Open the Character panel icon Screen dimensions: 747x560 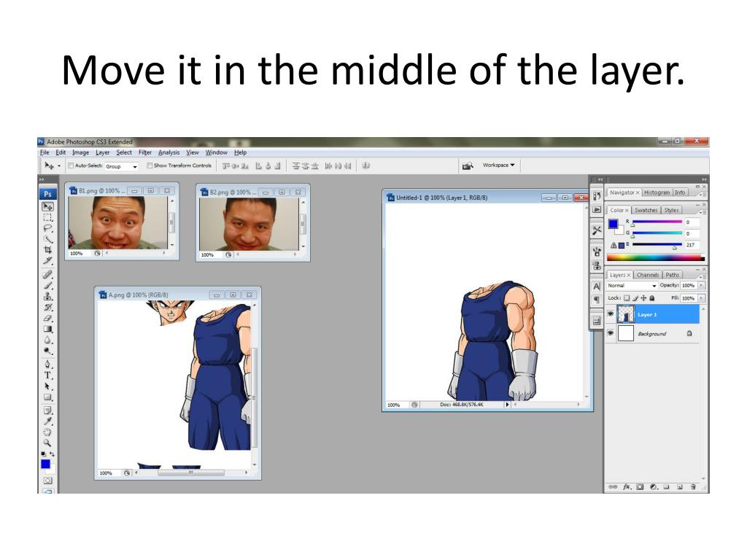click(x=597, y=286)
